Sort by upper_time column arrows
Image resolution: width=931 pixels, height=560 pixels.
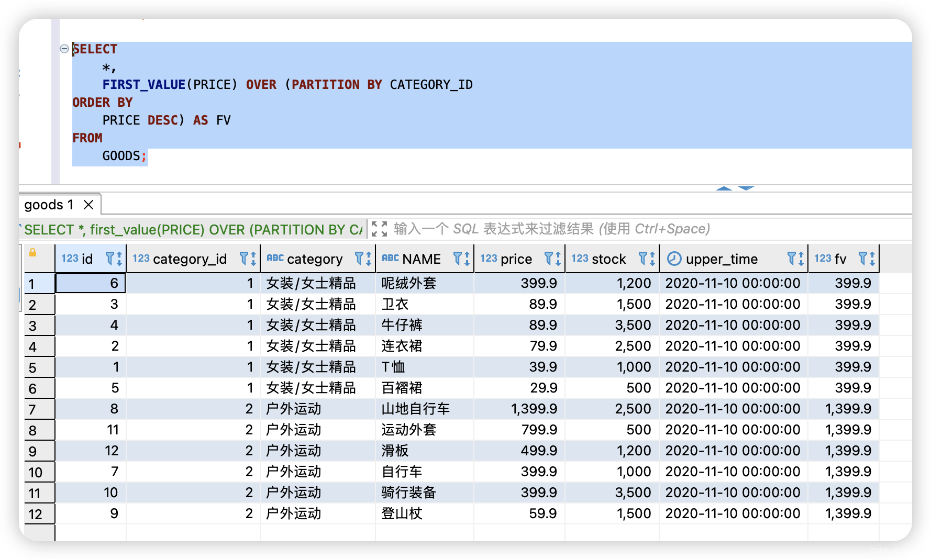click(x=801, y=259)
